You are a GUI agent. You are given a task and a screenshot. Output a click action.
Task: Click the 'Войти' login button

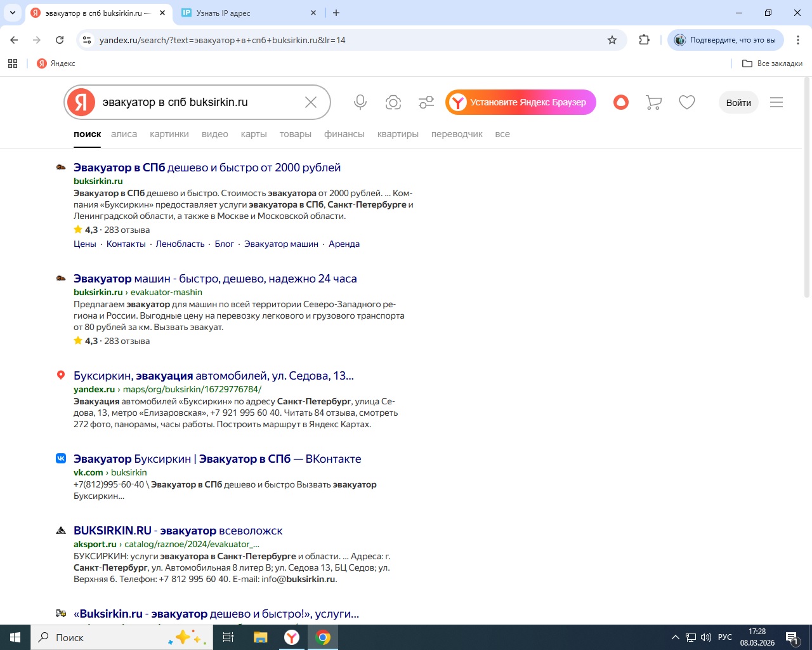tap(738, 102)
